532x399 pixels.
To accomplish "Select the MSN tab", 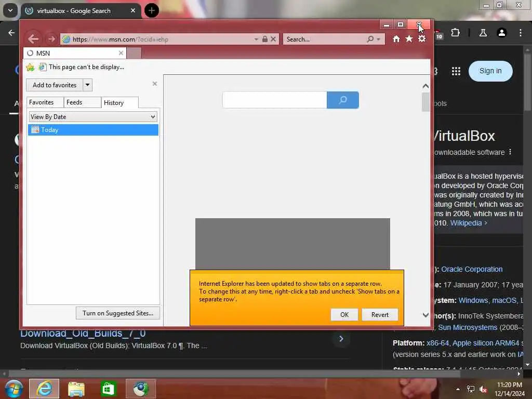I will [75, 54].
